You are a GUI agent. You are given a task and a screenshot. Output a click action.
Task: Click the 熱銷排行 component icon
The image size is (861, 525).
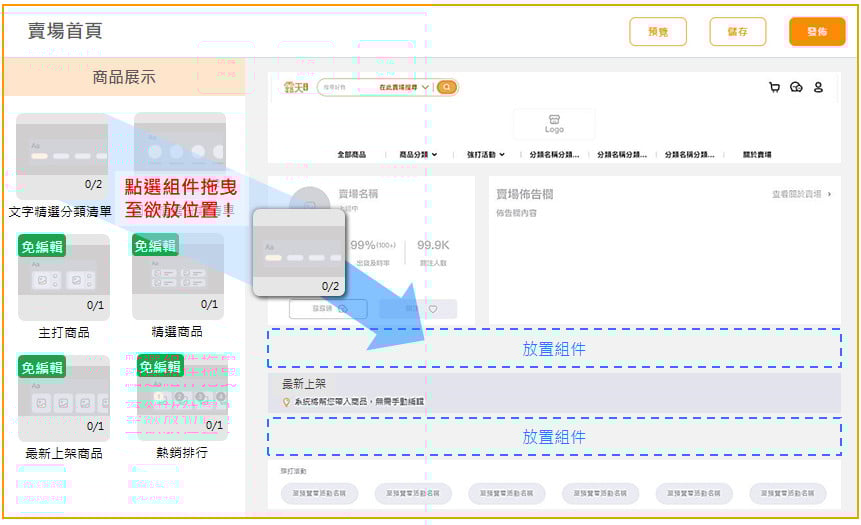[x=180, y=397]
